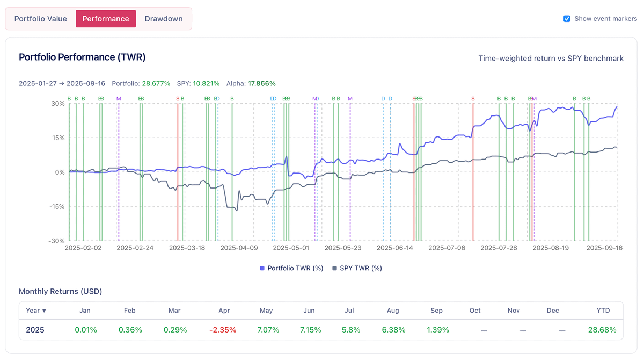The width and height of the screenshot is (644, 361).
Task: Click the May return 7.07%
Action: [x=267, y=330]
